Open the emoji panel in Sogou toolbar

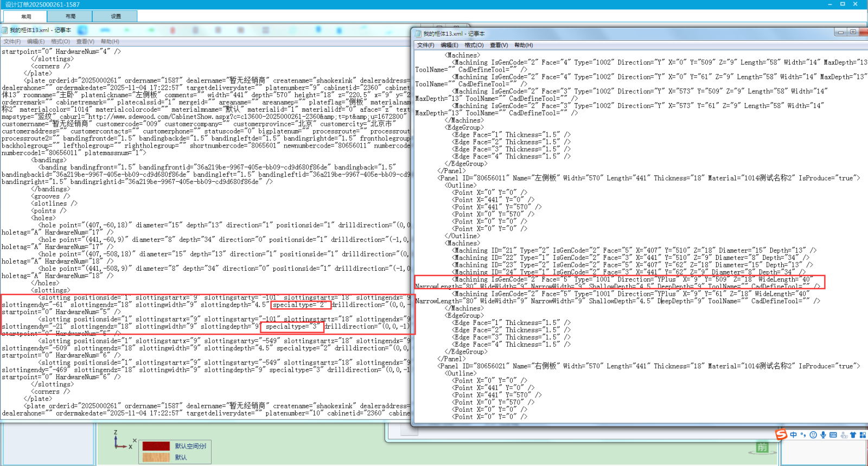[x=813, y=435]
